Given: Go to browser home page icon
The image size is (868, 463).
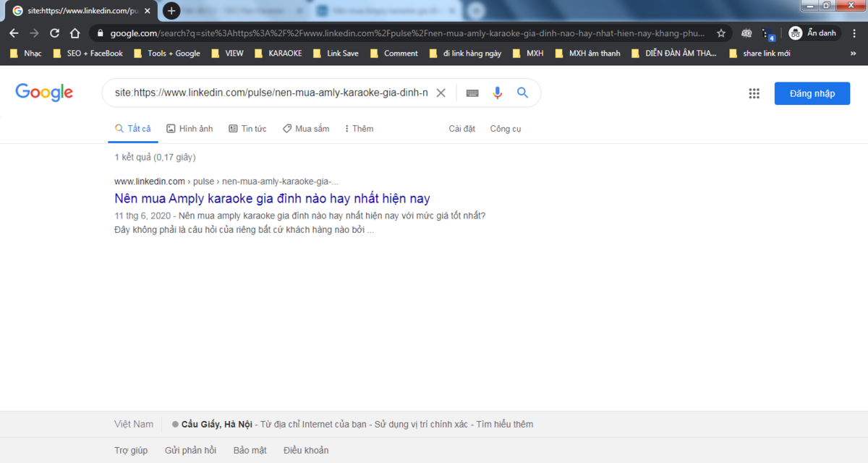Looking at the screenshot, I should (x=75, y=33).
